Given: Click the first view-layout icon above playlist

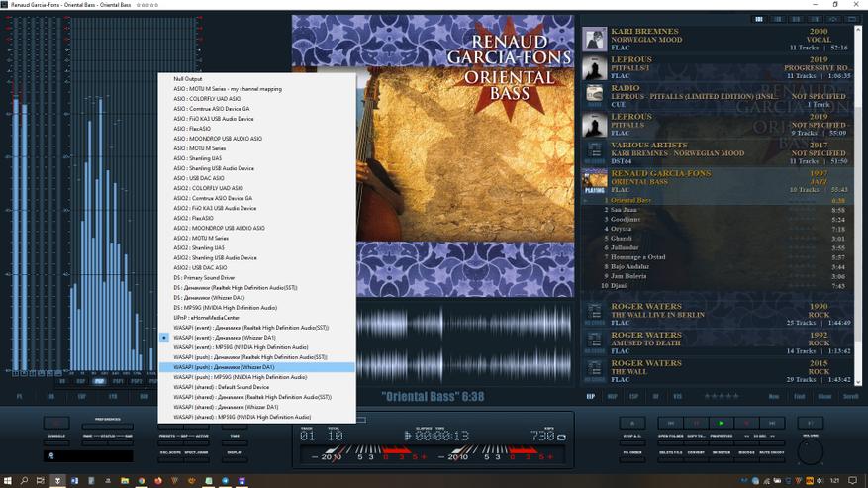Looking at the screenshot, I should (759, 19).
